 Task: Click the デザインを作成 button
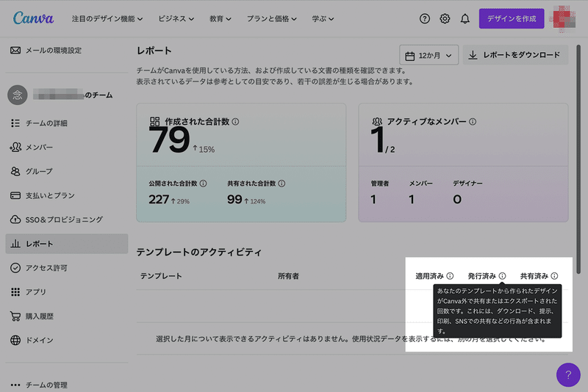pyautogui.click(x=512, y=18)
